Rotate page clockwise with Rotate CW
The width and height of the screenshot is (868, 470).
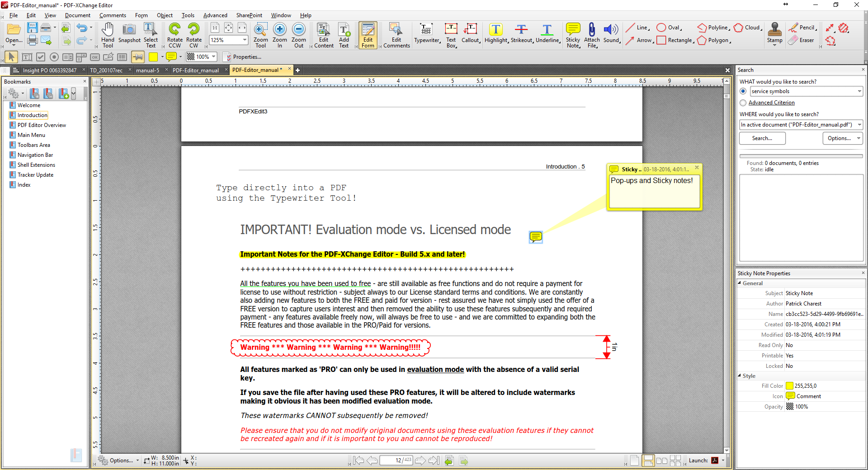click(x=193, y=35)
